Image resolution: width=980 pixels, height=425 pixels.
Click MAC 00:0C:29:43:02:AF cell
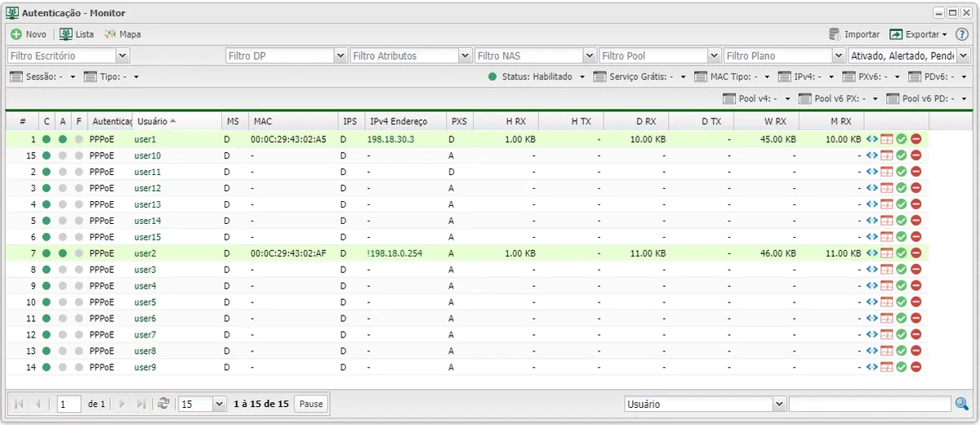pyautogui.click(x=288, y=253)
